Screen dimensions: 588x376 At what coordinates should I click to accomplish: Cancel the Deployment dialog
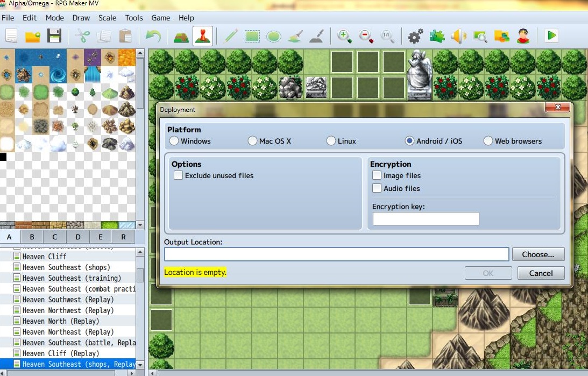click(x=541, y=273)
